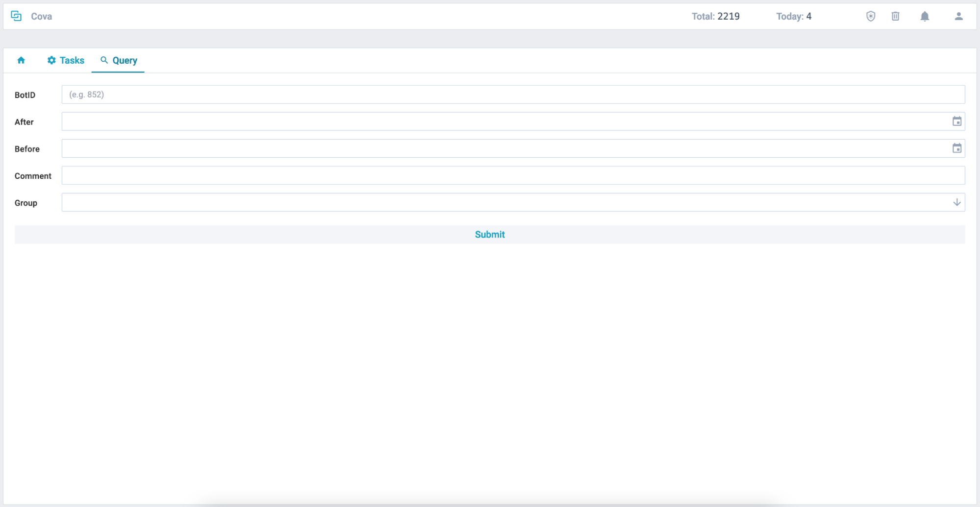Click the Cova logo icon
Viewport: 980px width, 507px height.
tap(16, 16)
